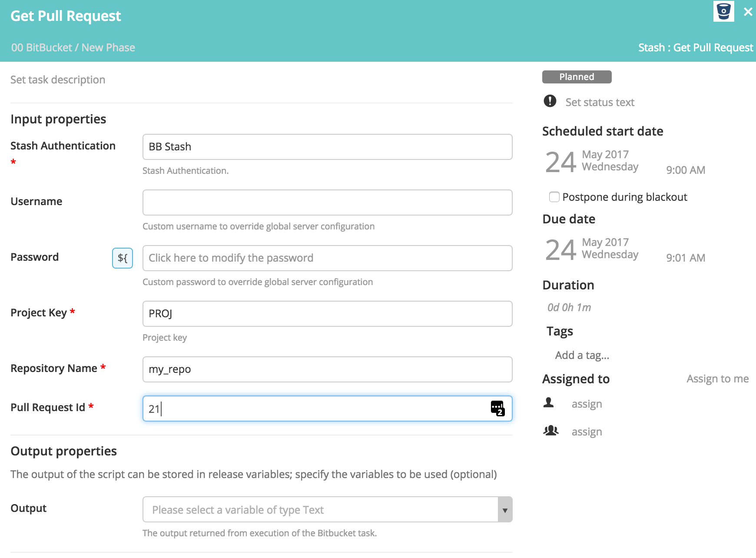
Task: Edit the Stash Authentication field
Action: pyautogui.click(x=328, y=147)
